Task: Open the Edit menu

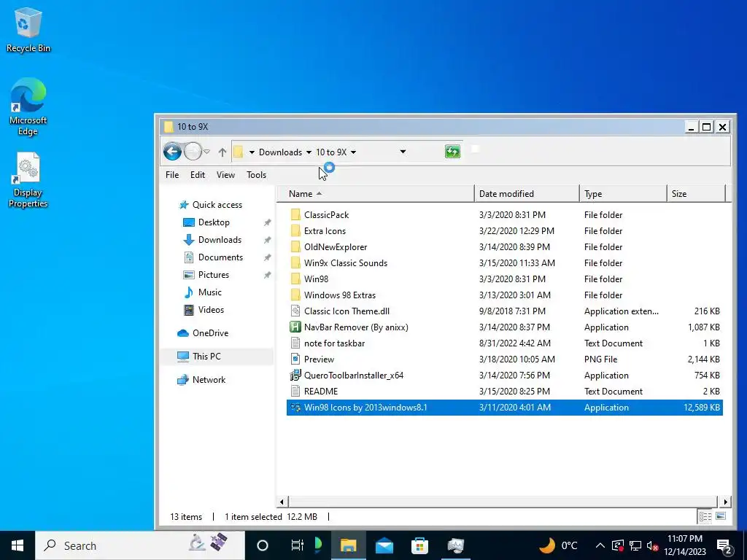Action: [197, 175]
